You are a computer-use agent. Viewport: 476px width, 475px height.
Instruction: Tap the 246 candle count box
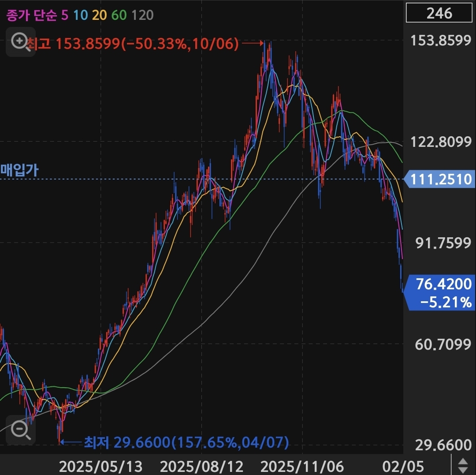pos(439,13)
